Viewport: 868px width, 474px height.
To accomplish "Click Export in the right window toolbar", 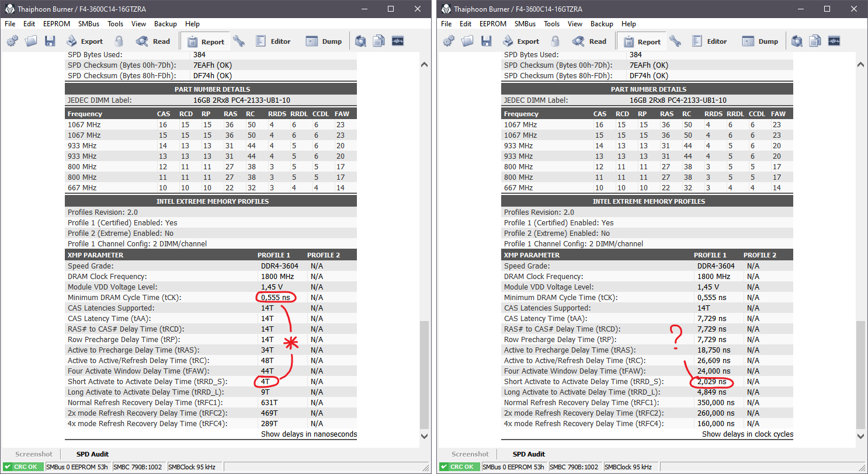I will point(520,41).
